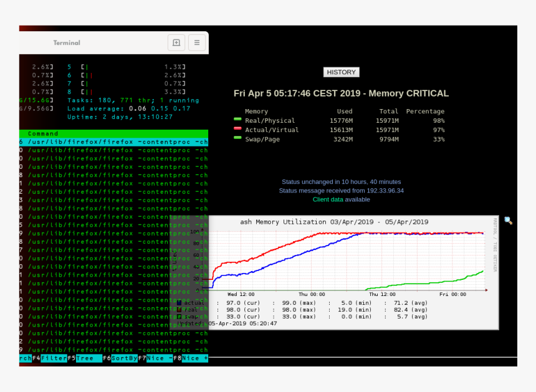Click the 'Fri 00:00' axis label
Screen dimensions: 536x392
tap(452, 294)
